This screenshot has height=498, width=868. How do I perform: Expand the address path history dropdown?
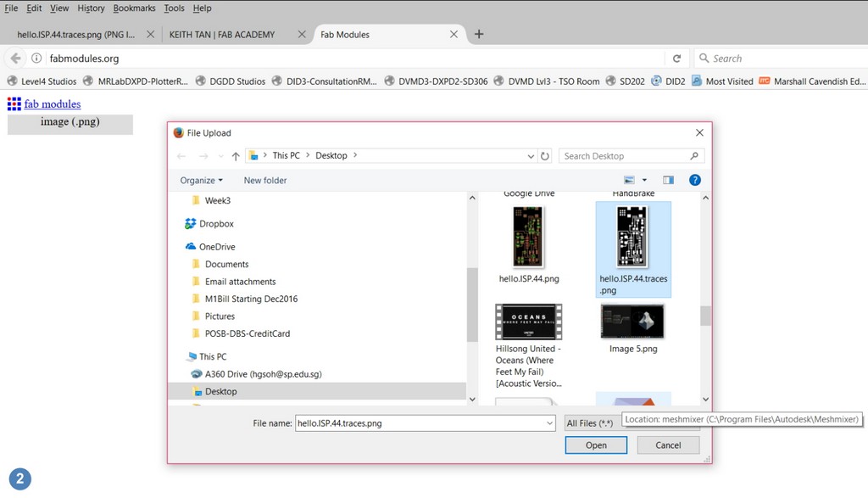(531, 156)
